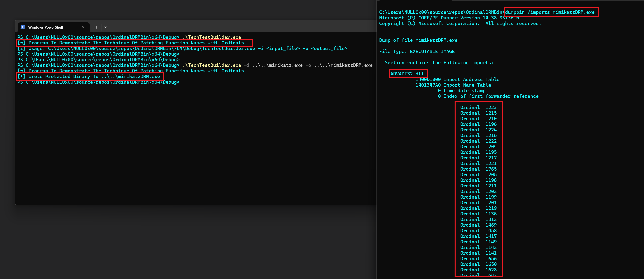Image resolution: width=644 pixels, height=279 pixels.
Task: Click '1401347A0 Import Name Table' line
Action: pos(453,85)
